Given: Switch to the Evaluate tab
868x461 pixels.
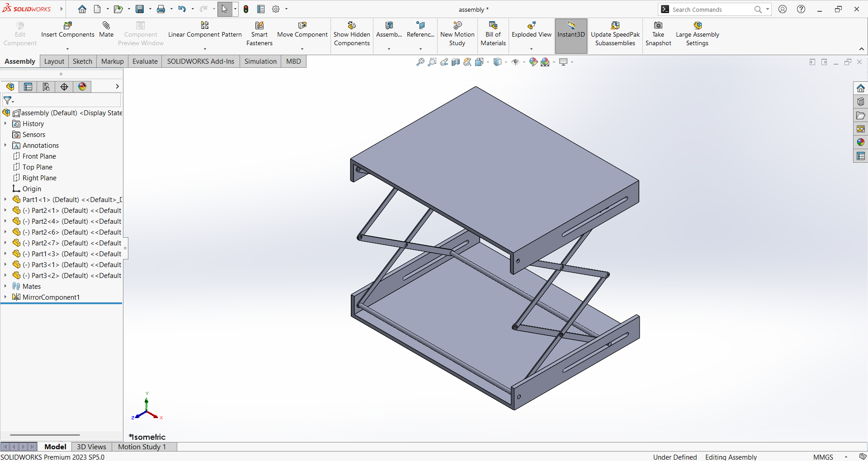Looking at the screenshot, I should (x=145, y=61).
